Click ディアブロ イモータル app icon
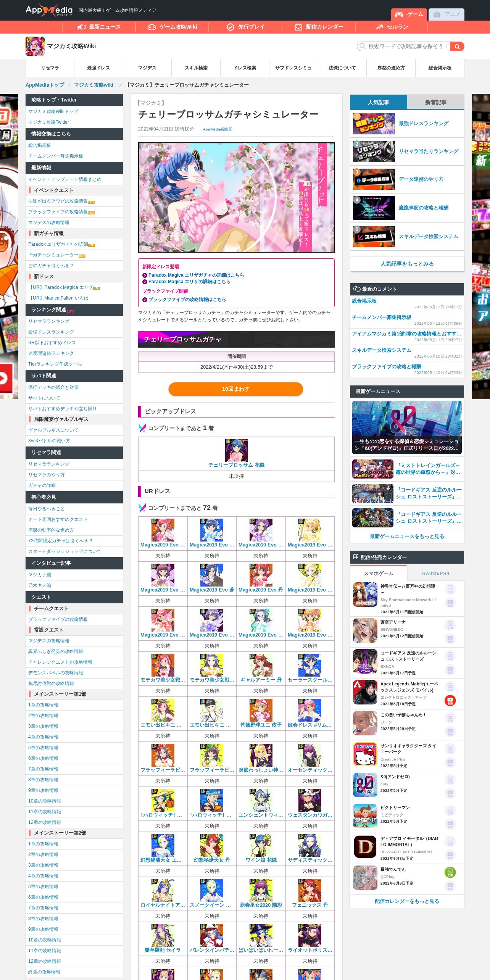The image size is (490, 980). pos(365,847)
